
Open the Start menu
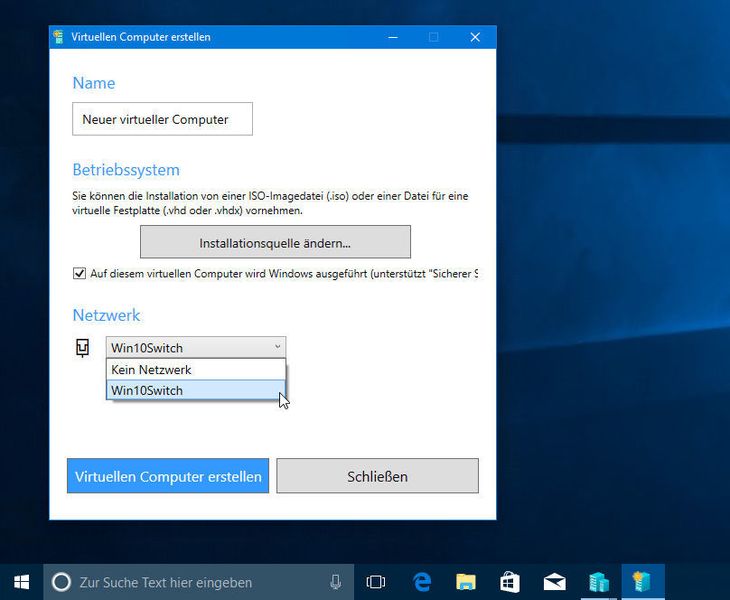[x=21, y=582]
